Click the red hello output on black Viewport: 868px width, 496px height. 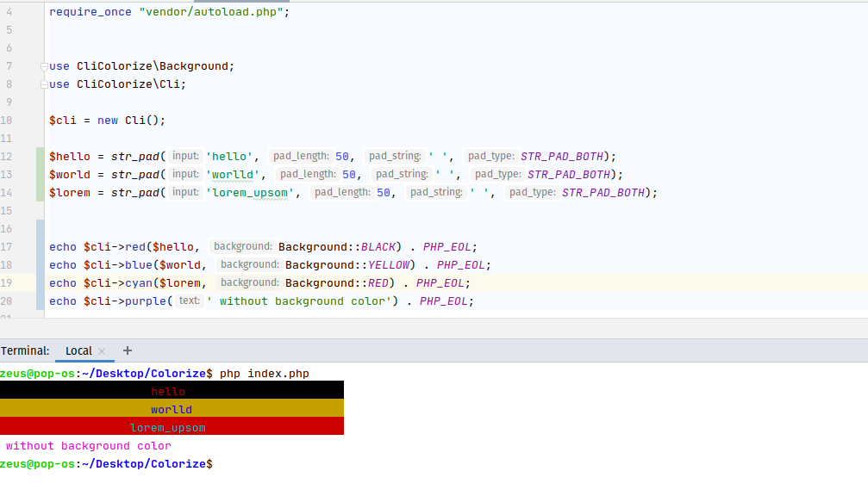click(168, 392)
